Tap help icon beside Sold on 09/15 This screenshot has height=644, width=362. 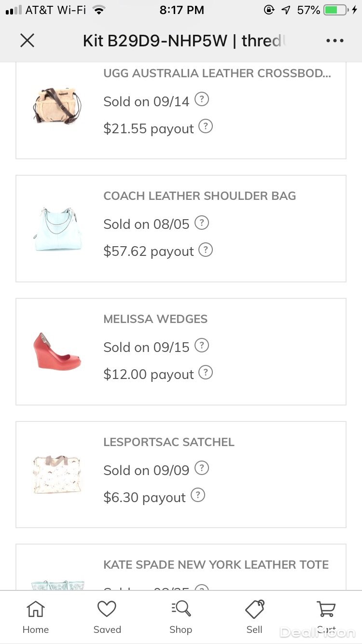pos(202,346)
